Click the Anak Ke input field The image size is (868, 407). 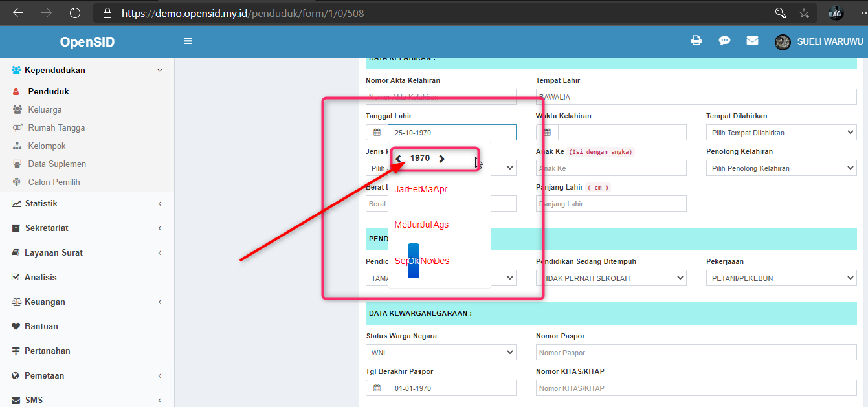pos(611,168)
